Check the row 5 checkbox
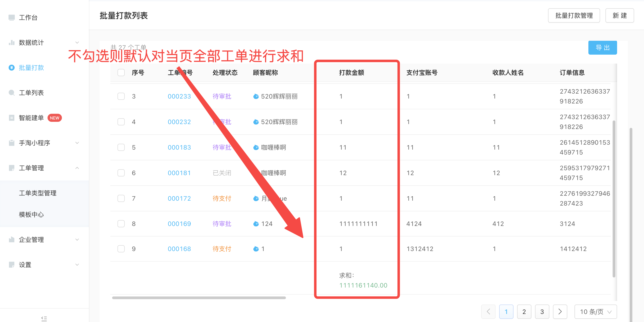 pyautogui.click(x=121, y=147)
